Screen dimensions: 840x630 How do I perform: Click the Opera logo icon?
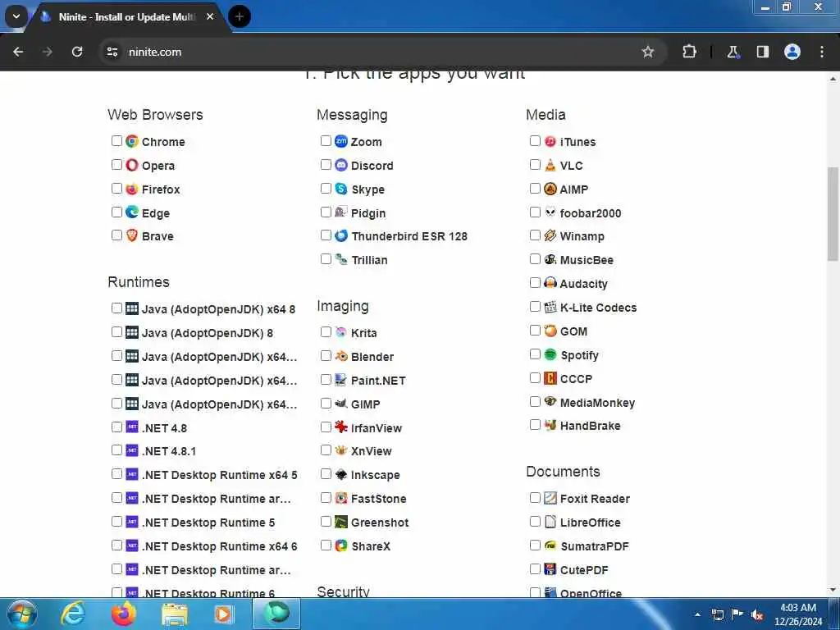[x=132, y=165]
